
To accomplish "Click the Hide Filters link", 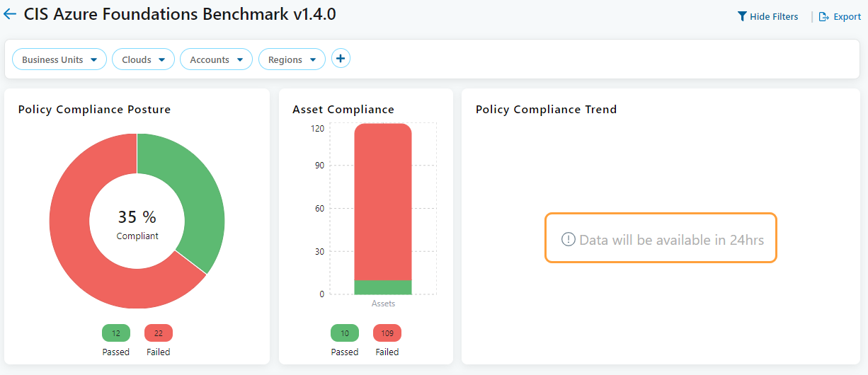I will click(x=774, y=16).
